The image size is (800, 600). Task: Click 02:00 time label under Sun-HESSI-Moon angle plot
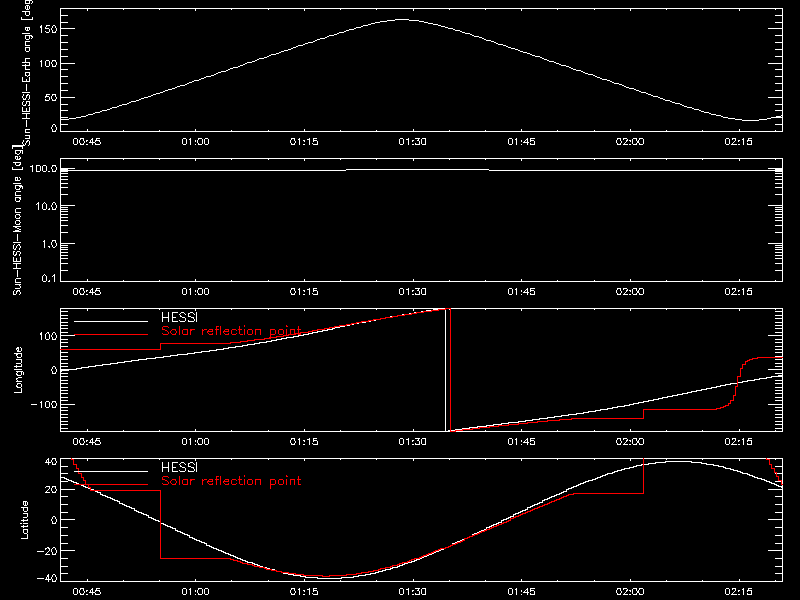[x=630, y=291]
